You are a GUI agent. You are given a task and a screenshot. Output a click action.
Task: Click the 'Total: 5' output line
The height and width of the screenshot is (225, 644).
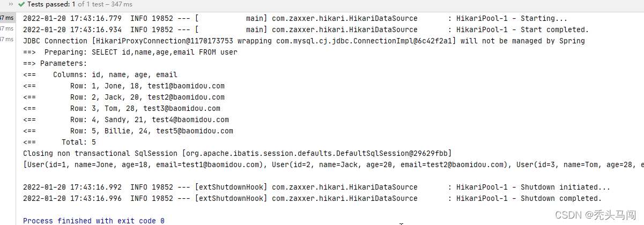click(60, 142)
